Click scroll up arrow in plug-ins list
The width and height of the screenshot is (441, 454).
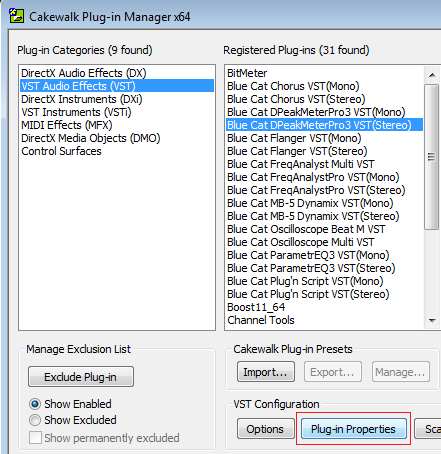click(432, 75)
